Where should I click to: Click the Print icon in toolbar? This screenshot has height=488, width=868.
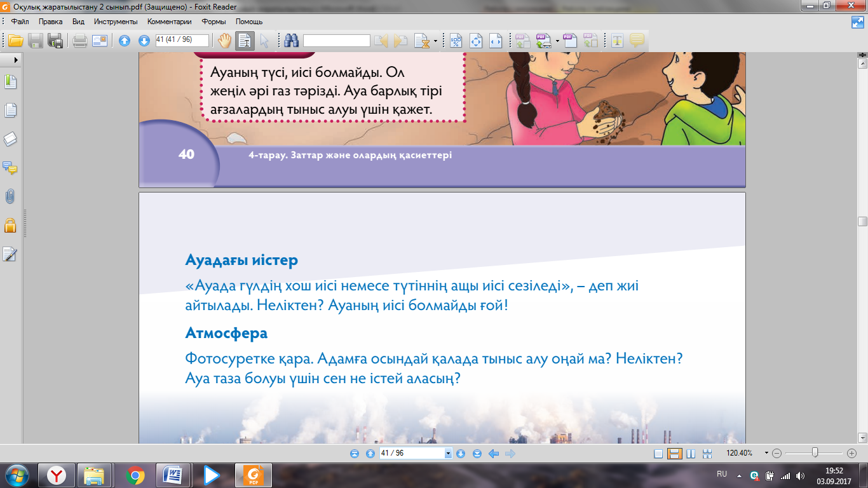(79, 41)
